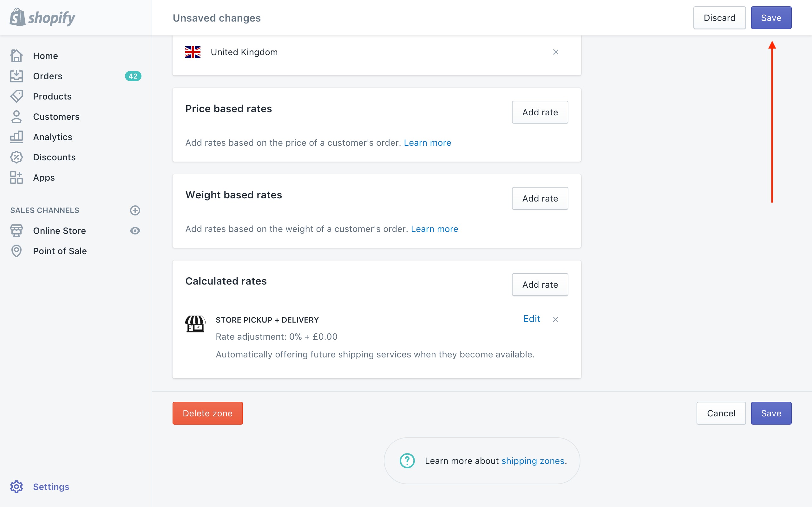812x507 pixels.
Task: Open Online Store menu item
Action: click(59, 231)
